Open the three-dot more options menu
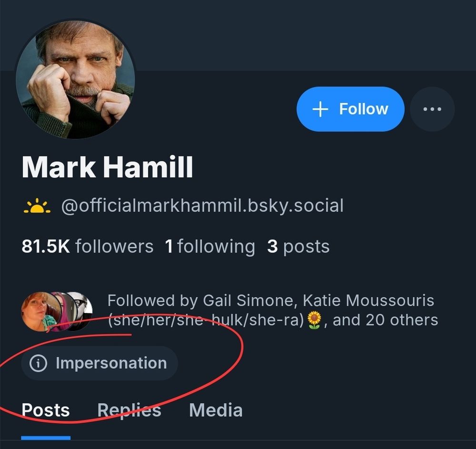The image size is (476, 449). [432, 109]
